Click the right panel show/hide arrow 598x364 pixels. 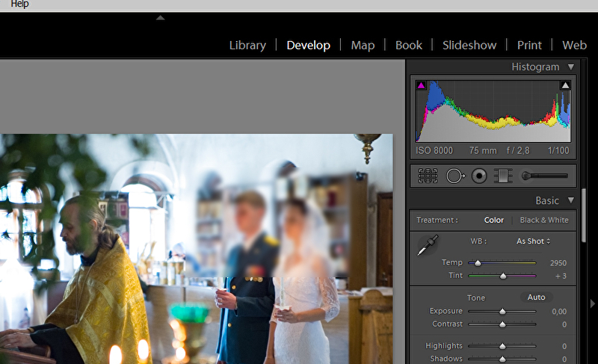click(592, 303)
